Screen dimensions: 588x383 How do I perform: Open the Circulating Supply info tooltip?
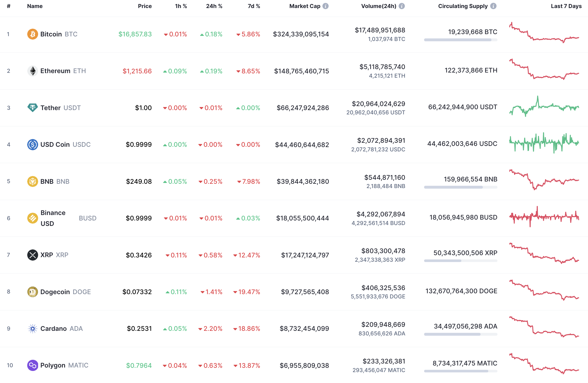[494, 5]
